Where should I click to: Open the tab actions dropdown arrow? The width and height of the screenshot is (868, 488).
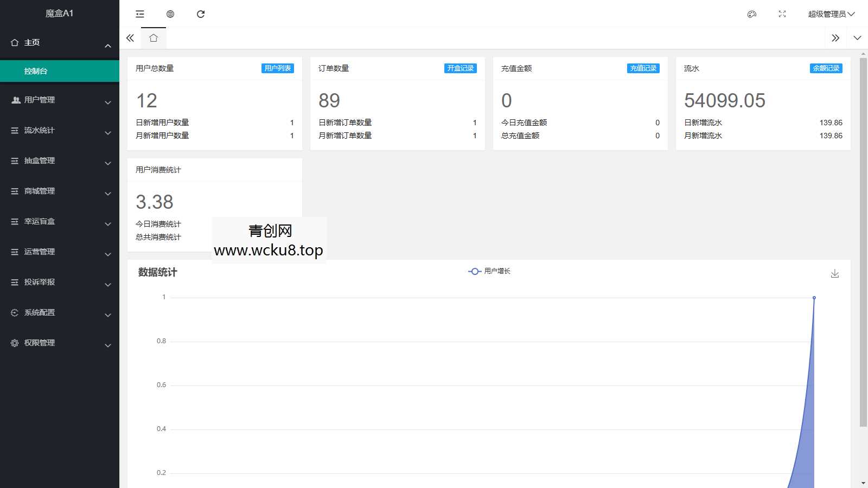tap(857, 38)
